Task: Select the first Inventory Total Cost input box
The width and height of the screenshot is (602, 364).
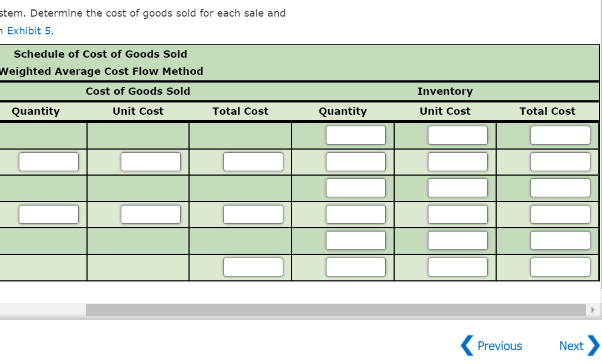Action: coord(560,135)
